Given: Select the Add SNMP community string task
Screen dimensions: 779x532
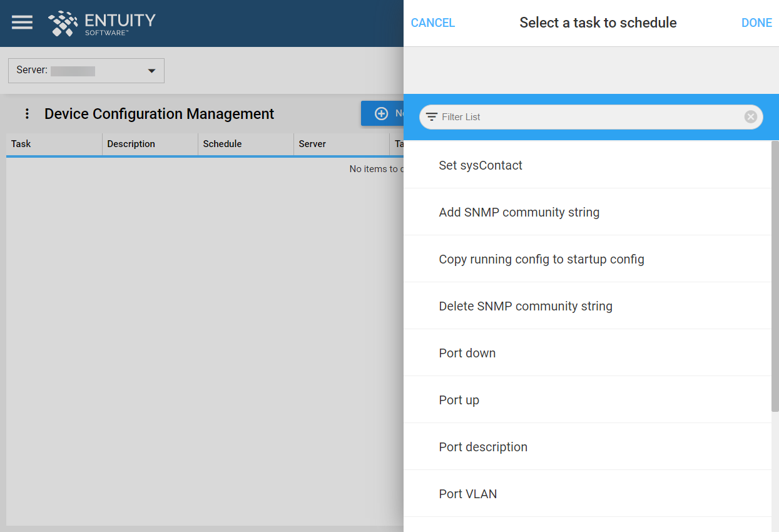Looking at the screenshot, I should 519,212.
